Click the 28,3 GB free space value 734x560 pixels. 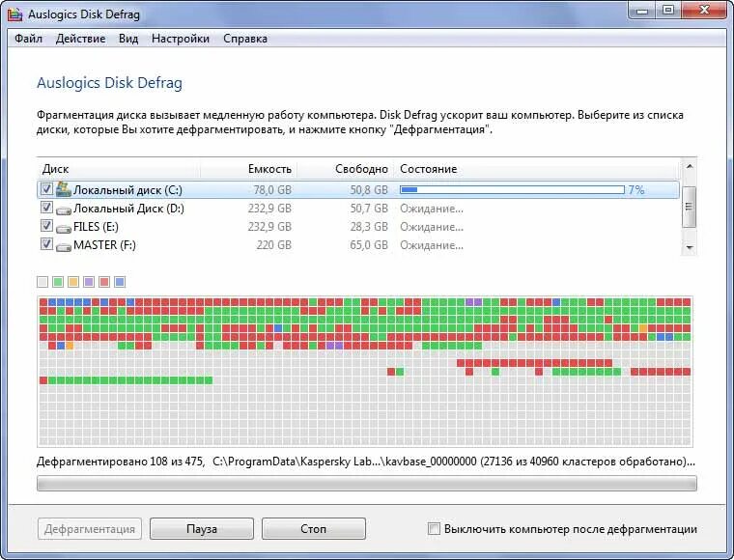[369, 227]
